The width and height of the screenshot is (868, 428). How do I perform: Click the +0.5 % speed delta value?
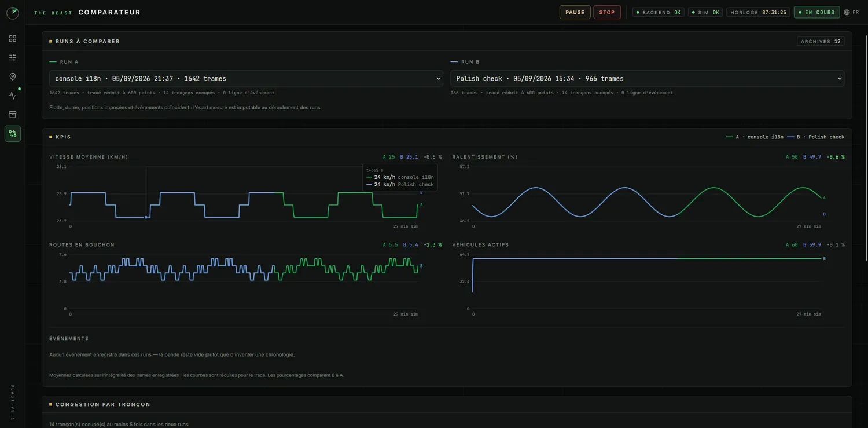[x=432, y=157]
